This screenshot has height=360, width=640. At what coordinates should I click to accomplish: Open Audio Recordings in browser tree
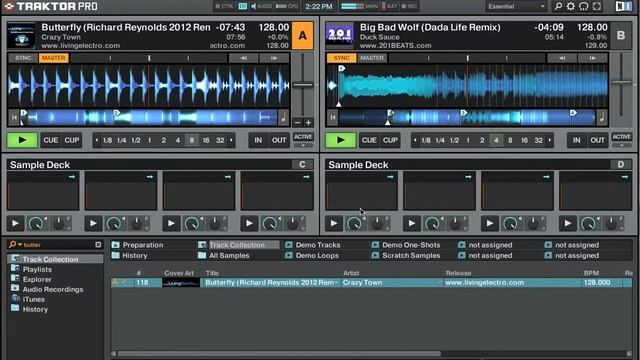tap(53, 289)
